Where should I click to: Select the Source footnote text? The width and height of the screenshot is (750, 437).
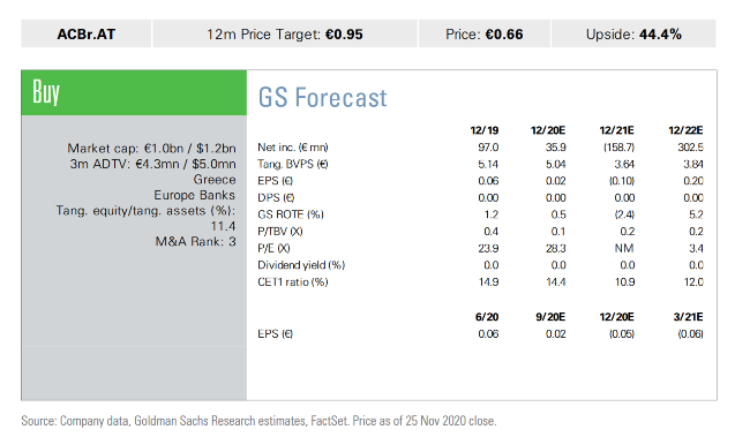pos(259,421)
